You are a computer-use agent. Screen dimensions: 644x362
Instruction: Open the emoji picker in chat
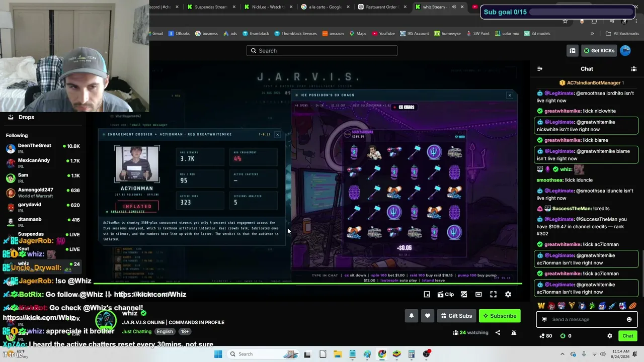[629, 319]
